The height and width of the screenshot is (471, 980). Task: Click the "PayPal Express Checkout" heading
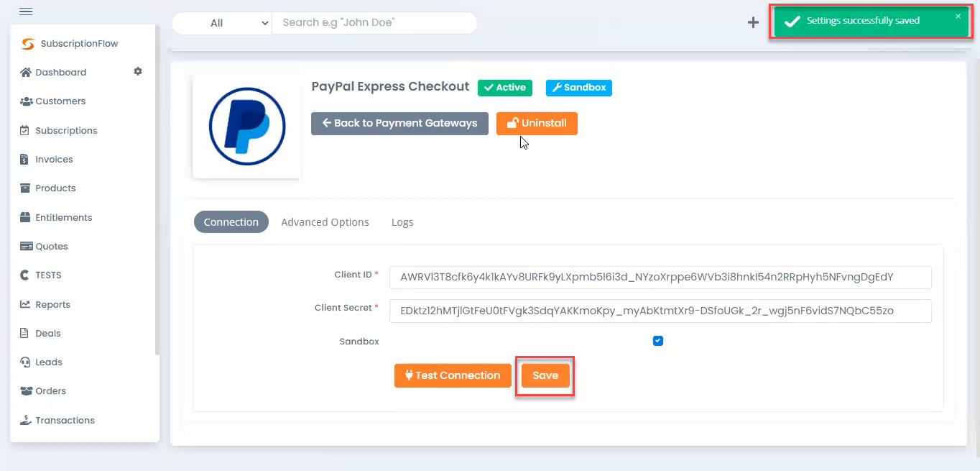pyautogui.click(x=390, y=86)
